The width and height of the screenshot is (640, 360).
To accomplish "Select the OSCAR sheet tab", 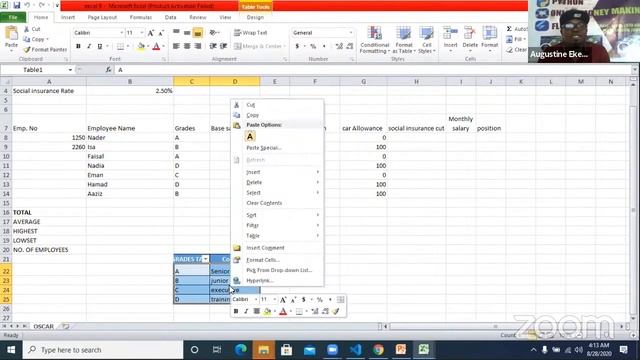I will [44, 327].
